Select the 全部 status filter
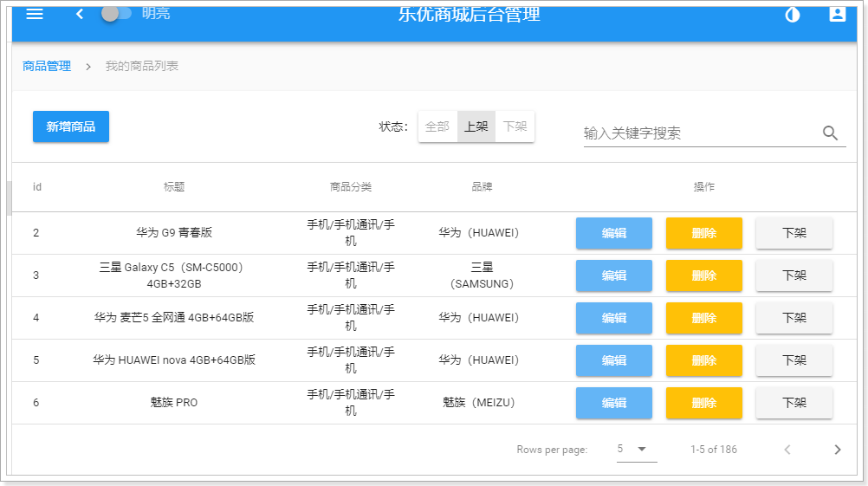The height and width of the screenshot is (486, 868). click(437, 126)
